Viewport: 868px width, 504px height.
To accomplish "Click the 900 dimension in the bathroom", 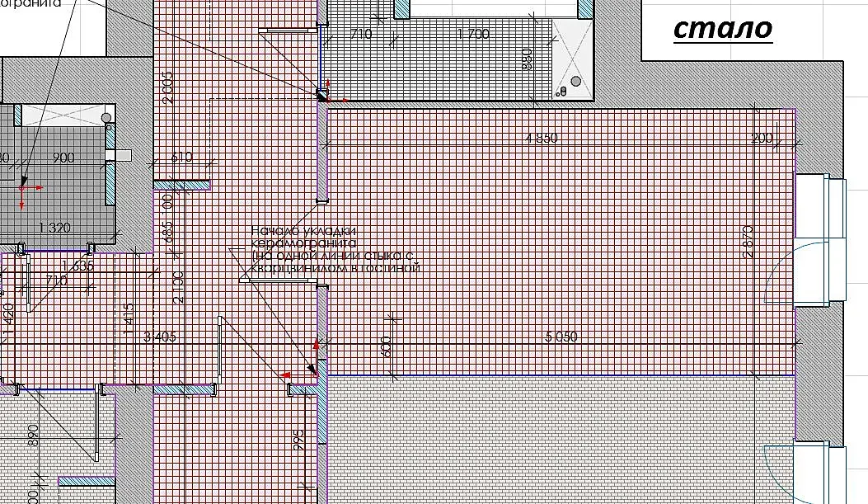I will (63, 158).
